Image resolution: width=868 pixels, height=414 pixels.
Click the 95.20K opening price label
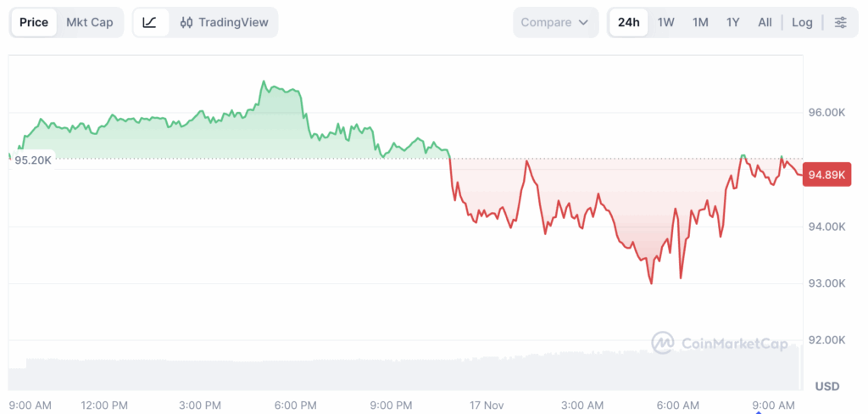point(33,160)
